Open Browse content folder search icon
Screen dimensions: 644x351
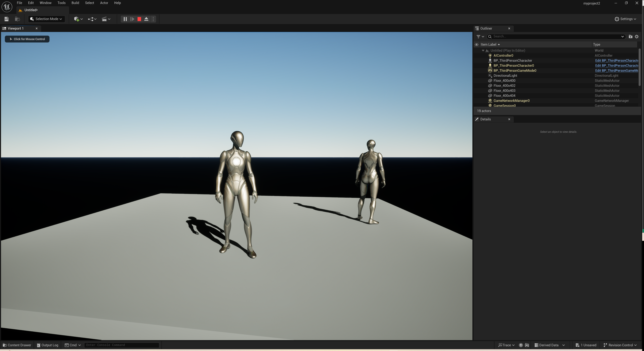(x=18, y=19)
